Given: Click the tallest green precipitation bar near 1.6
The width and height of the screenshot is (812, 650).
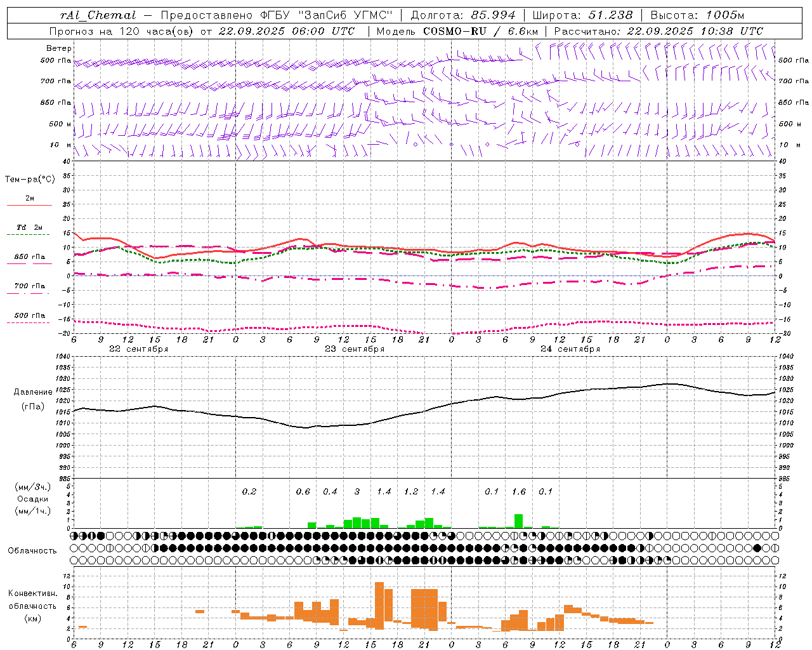Looking at the screenshot, I should point(519,521).
